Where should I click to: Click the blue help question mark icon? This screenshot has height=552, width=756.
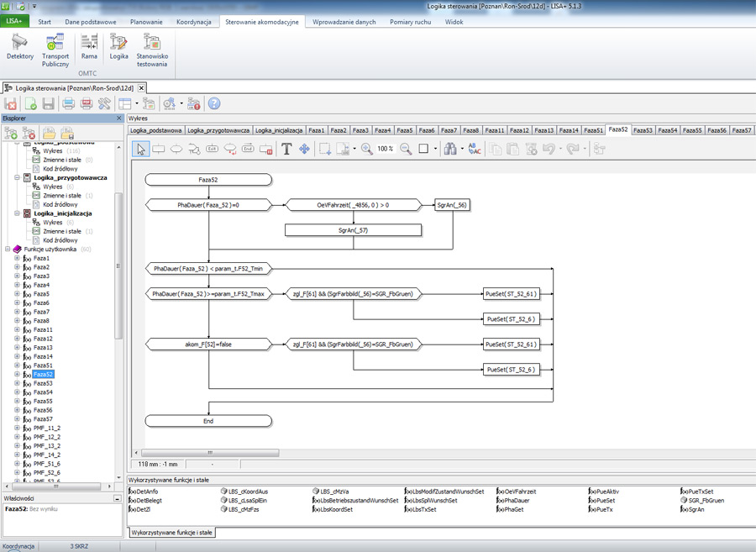click(214, 104)
